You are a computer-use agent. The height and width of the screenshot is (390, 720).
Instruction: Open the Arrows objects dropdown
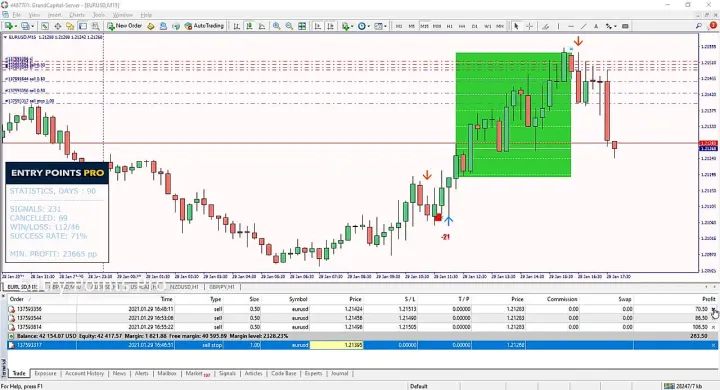click(611, 26)
